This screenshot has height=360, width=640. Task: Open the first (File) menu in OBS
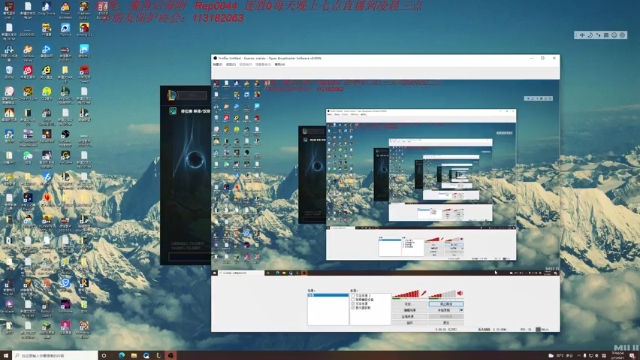pos(218,64)
